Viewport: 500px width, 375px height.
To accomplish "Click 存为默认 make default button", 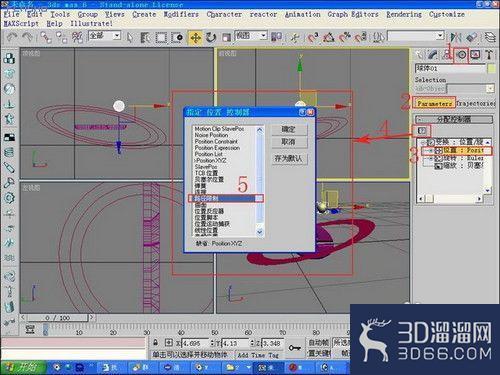I will (289, 159).
